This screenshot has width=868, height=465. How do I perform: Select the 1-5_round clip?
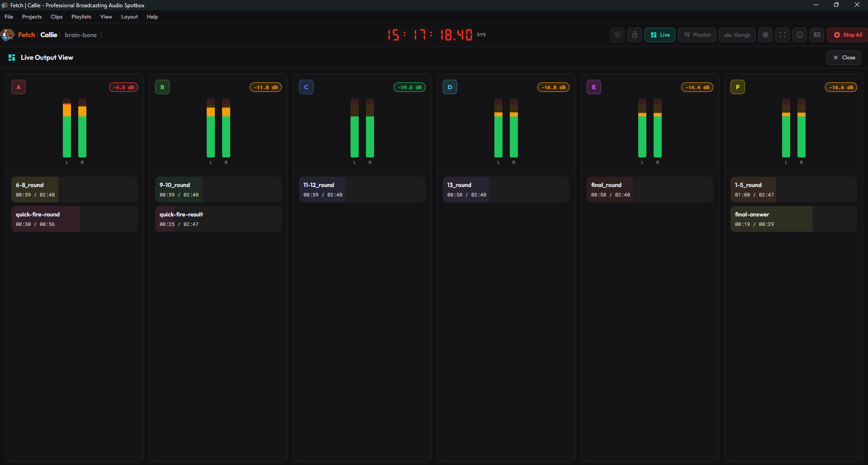pos(794,189)
